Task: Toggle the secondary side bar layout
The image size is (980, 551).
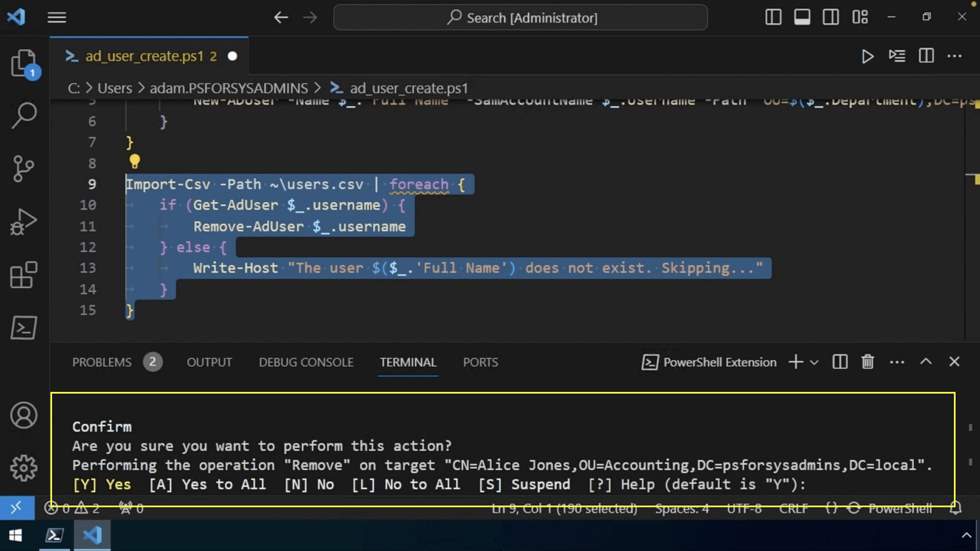Action: [x=831, y=17]
